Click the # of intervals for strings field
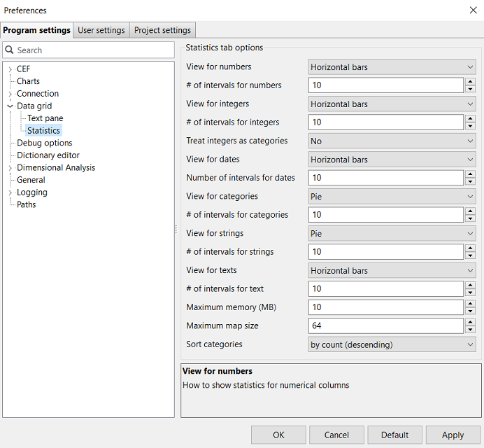The height and width of the screenshot is (448, 484). coord(386,252)
